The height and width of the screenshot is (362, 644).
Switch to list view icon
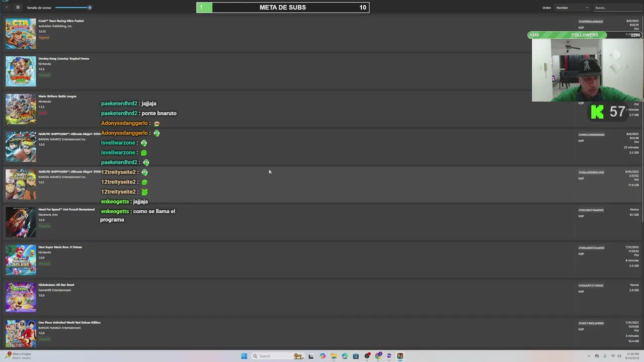coord(7,8)
